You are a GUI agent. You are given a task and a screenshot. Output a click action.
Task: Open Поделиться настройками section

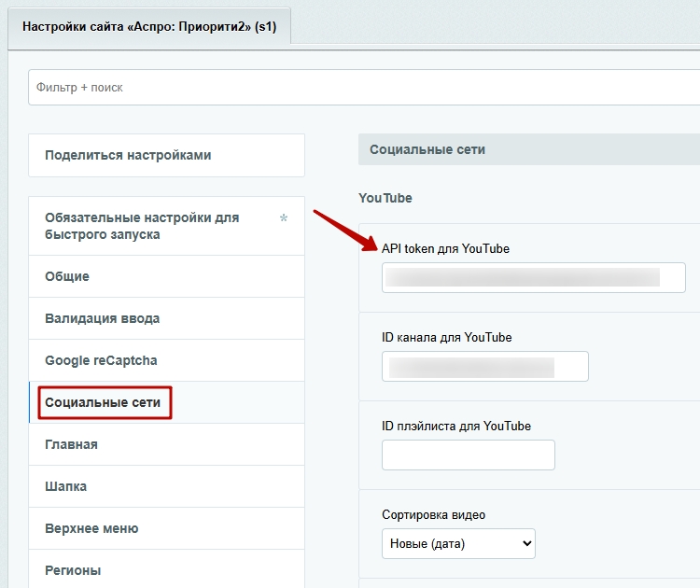pos(166,155)
